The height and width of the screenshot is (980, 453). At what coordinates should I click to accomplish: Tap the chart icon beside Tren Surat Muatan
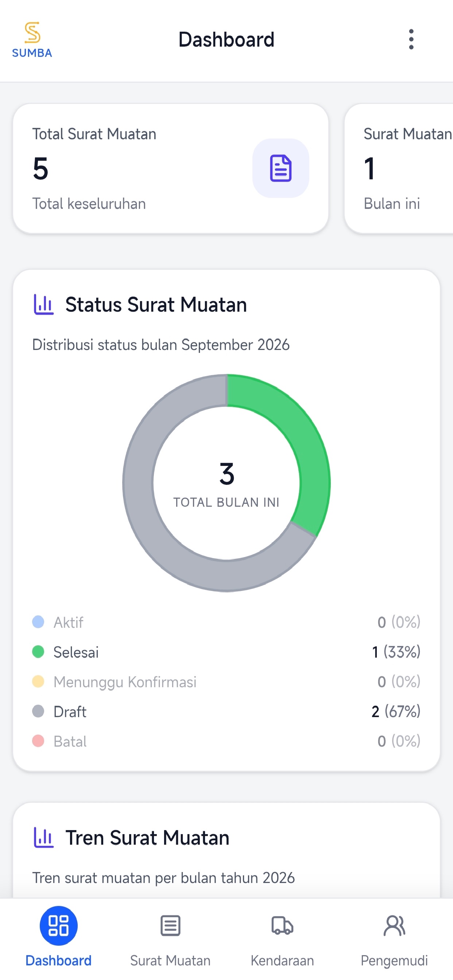[x=44, y=837]
